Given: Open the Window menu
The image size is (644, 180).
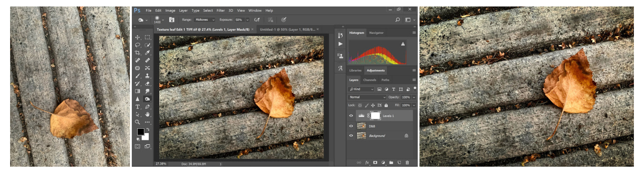Looking at the screenshot, I should pyautogui.click(x=255, y=10).
